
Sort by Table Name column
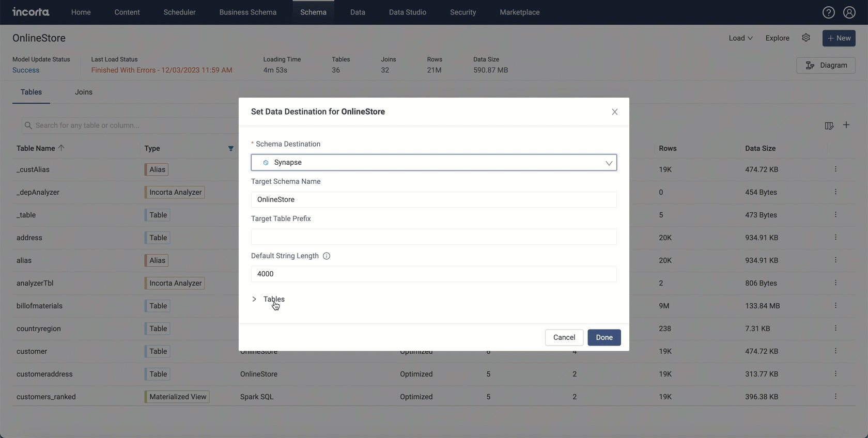[40, 148]
